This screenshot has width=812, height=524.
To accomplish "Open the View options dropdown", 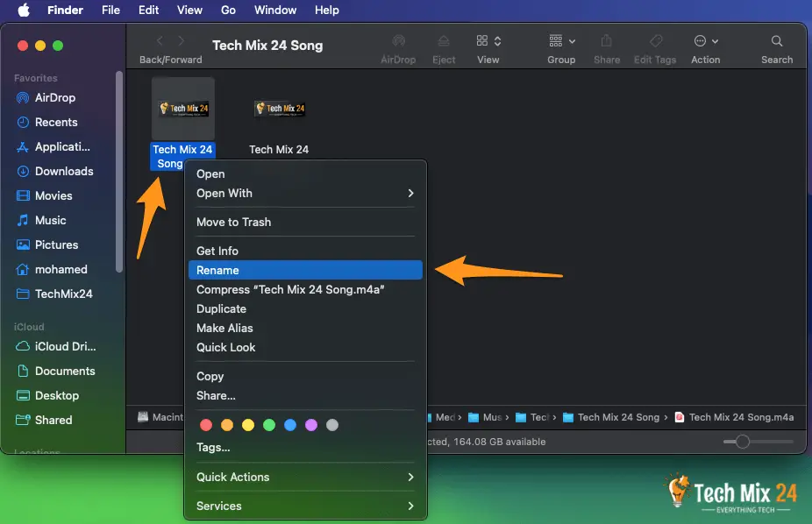I will click(488, 41).
